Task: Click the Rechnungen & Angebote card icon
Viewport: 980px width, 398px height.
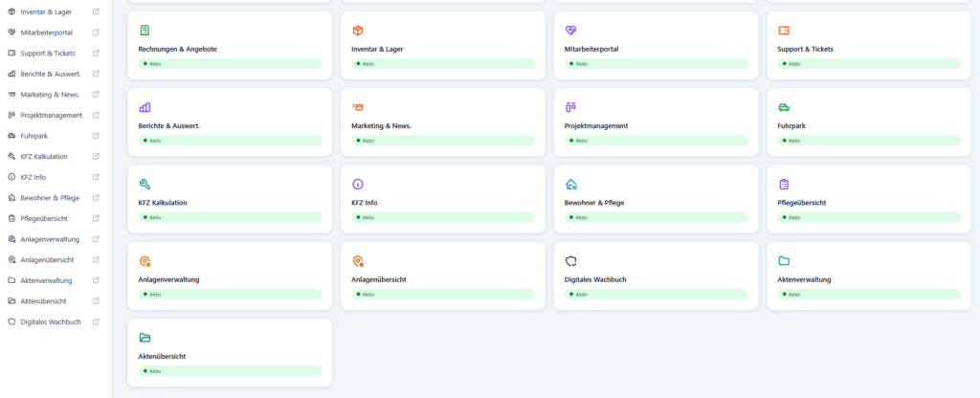Action: (145, 31)
